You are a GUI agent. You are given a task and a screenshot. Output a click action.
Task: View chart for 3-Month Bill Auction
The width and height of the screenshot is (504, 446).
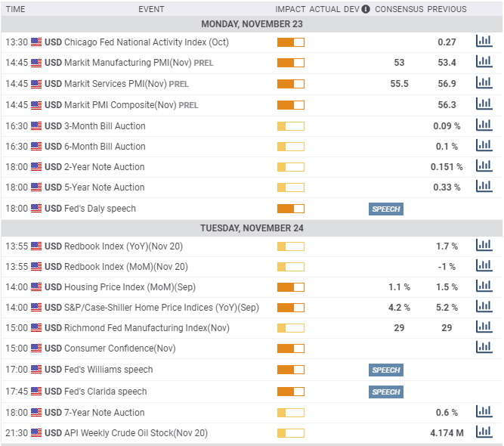point(483,125)
